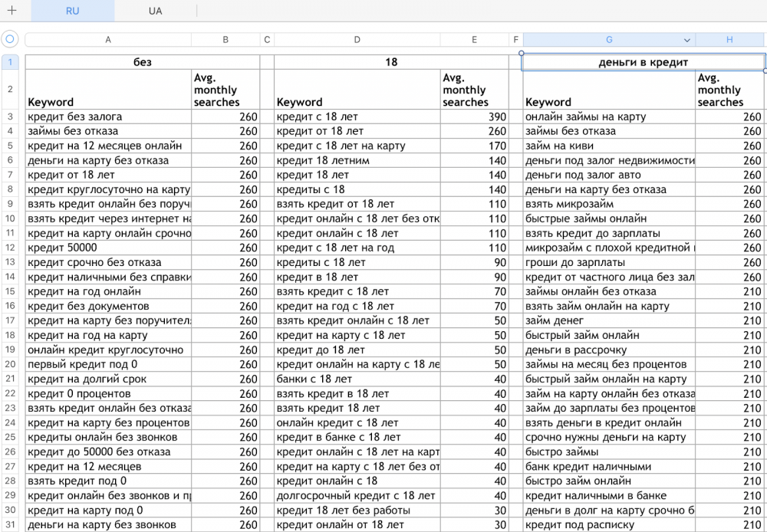Click cell 'кредит 50000'
The width and height of the screenshot is (767, 532).
tap(108, 248)
